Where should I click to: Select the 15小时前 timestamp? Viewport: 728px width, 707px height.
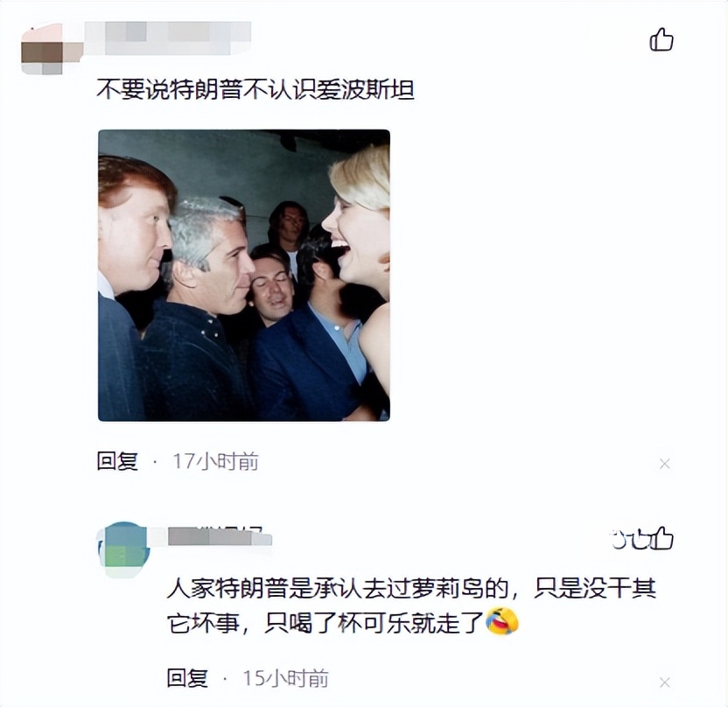tap(285, 679)
